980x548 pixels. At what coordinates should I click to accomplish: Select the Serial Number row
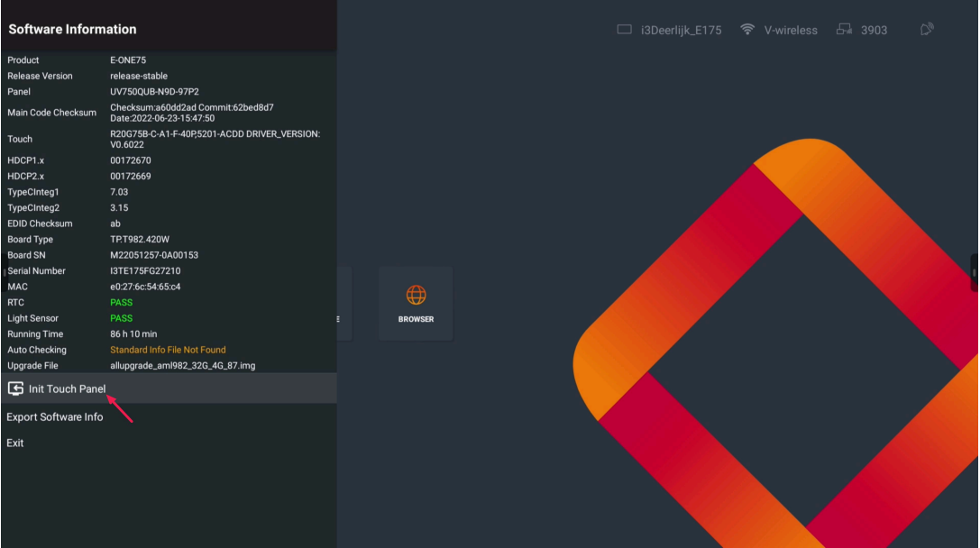coord(169,271)
